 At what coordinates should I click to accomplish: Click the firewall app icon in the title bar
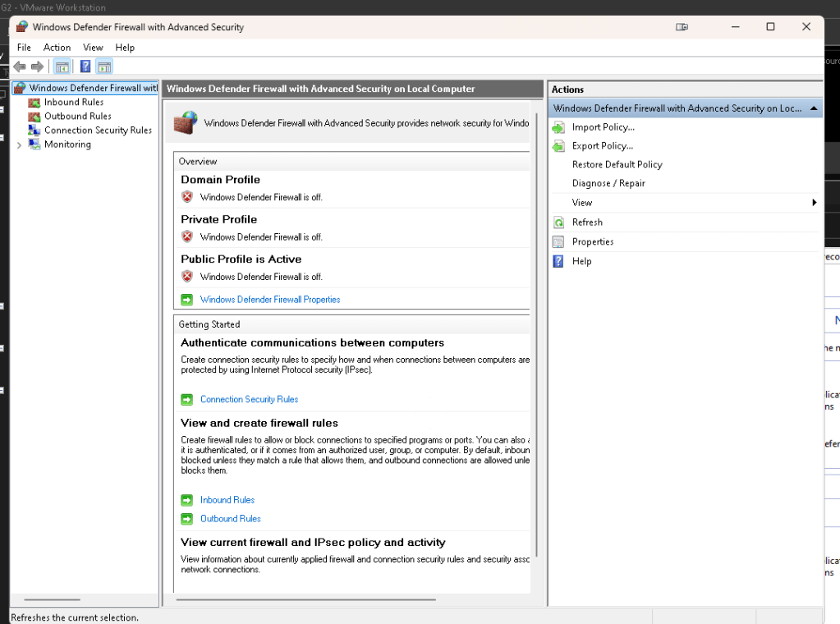point(22,27)
